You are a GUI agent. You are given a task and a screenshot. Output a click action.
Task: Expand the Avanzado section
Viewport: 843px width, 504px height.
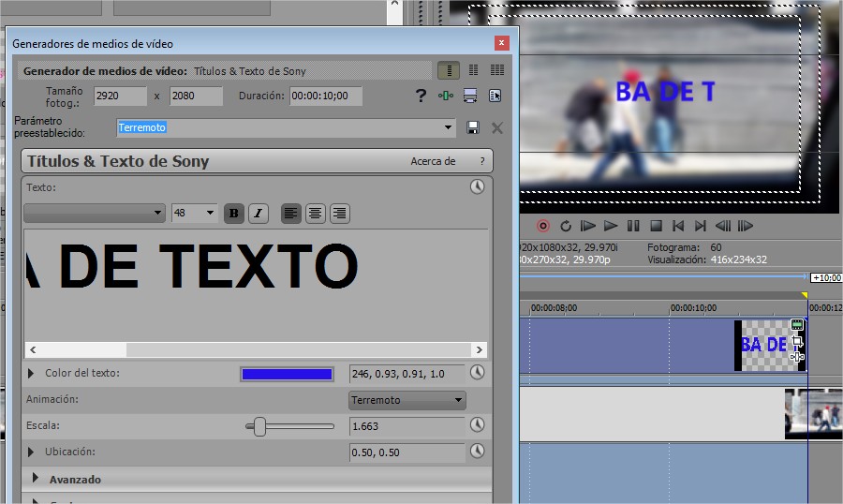(x=36, y=478)
